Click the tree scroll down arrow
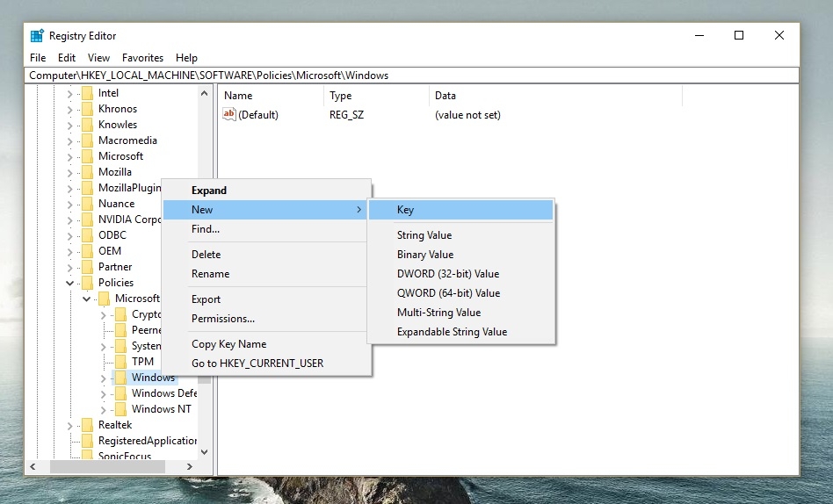 point(204,452)
